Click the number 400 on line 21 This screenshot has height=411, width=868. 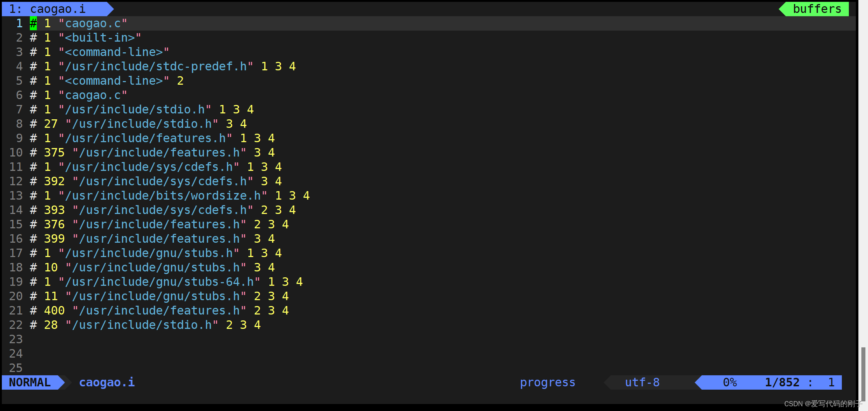(x=54, y=310)
